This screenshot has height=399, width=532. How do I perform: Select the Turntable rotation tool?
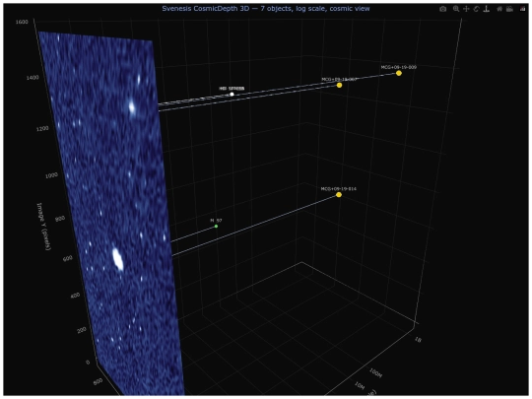[x=487, y=9]
